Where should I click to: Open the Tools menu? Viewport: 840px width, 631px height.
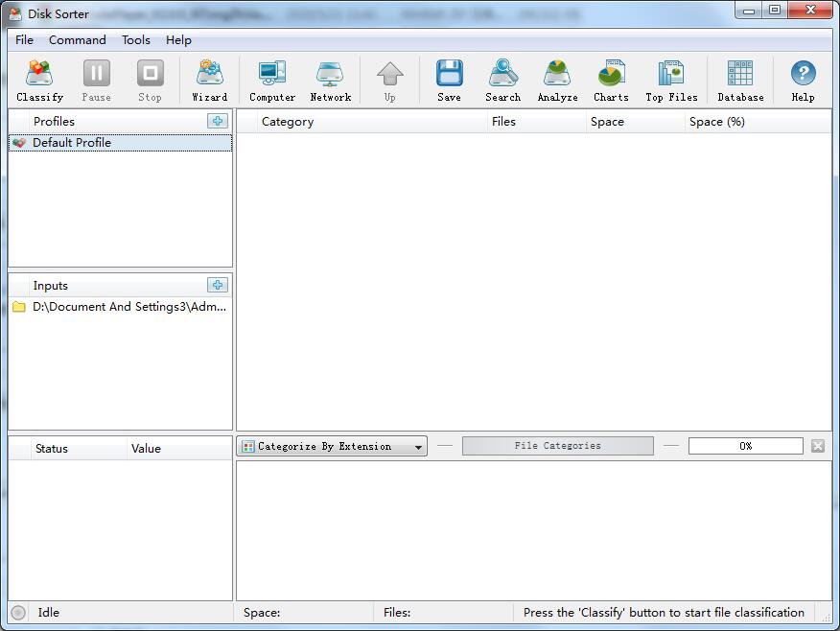tap(135, 40)
